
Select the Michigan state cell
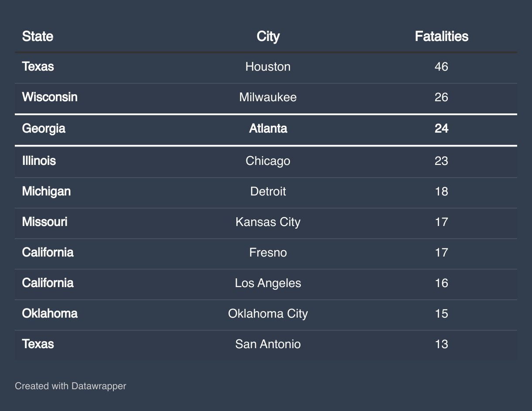(x=46, y=192)
